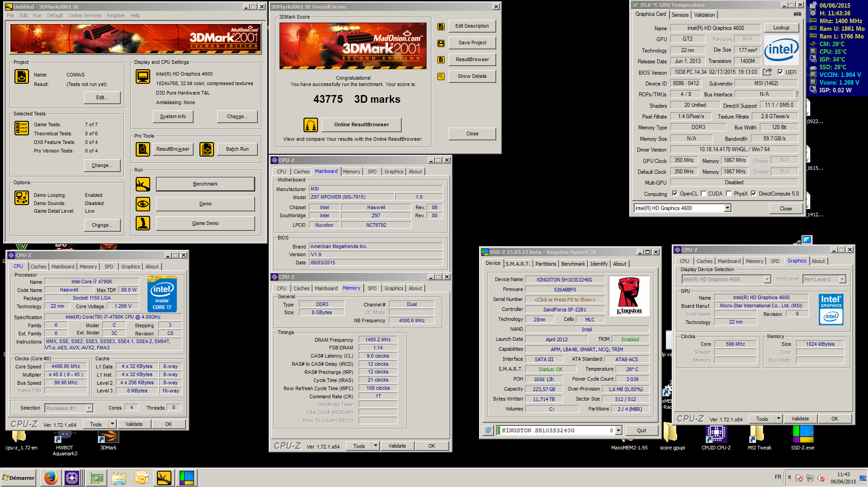The image size is (868, 487).
Task: Click the SSD-Z refresh icon
Action: click(x=488, y=430)
